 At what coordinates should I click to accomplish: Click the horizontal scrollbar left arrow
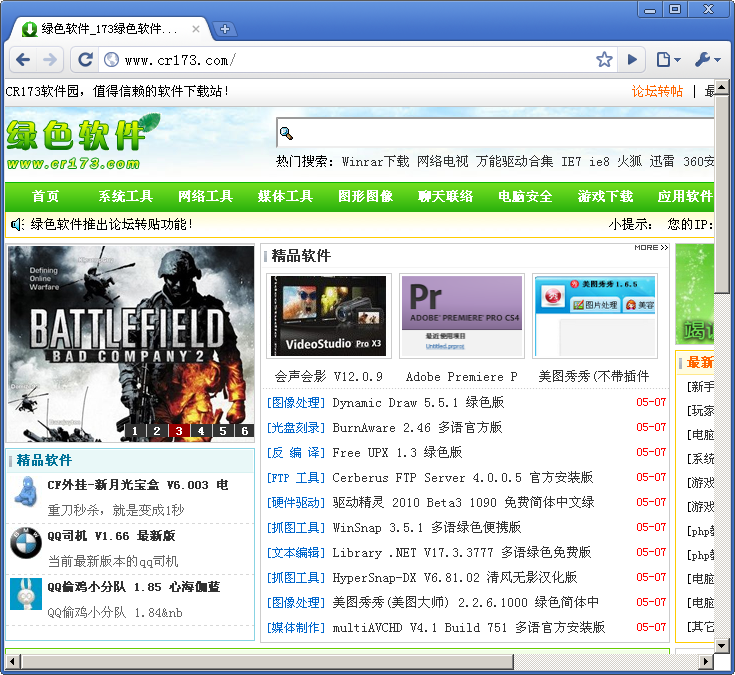pyautogui.click(x=13, y=661)
